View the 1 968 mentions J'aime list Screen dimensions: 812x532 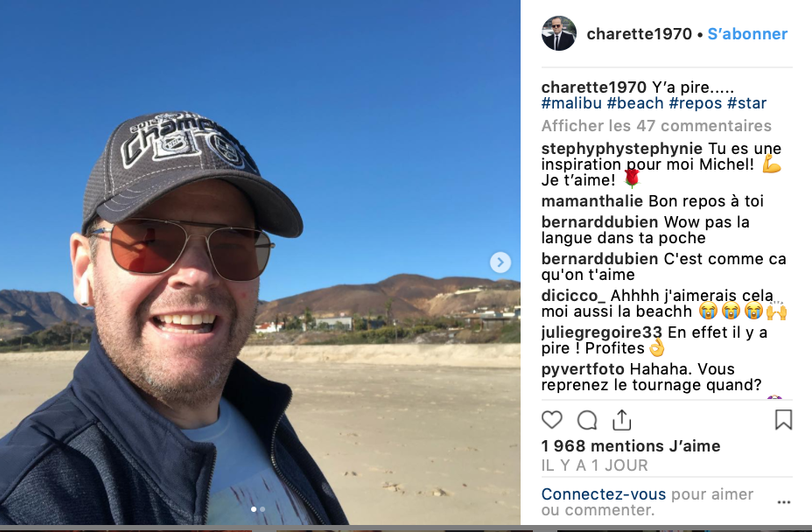coord(630,446)
